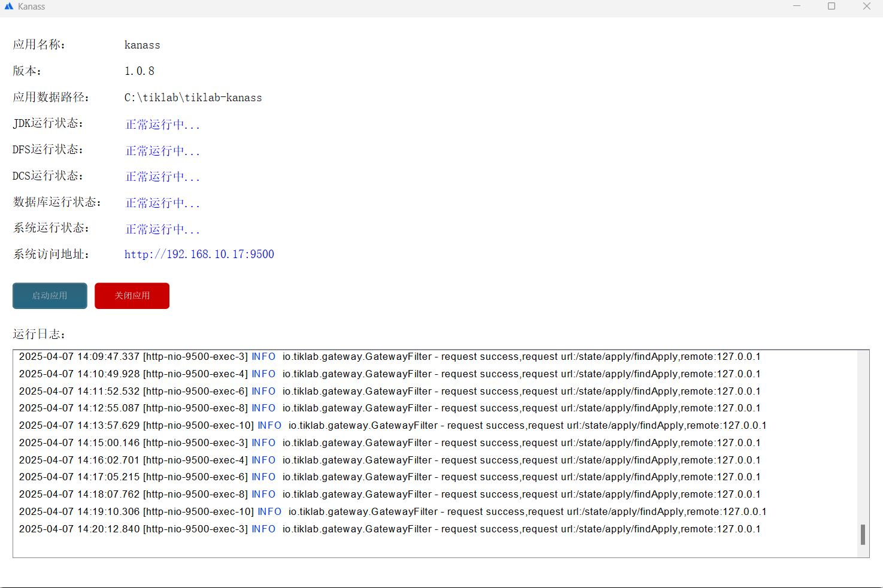Select log entry at 14:11:52.532
This screenshot has width=883, height=588.
(x=390, y=392)
